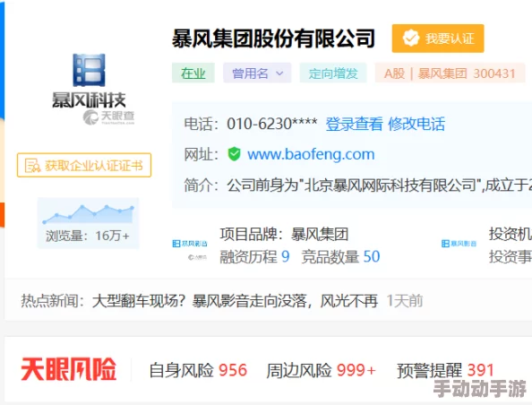Click the 定向增发 tag
This screenshot has width=532, height=405.
tap(333, 73)
